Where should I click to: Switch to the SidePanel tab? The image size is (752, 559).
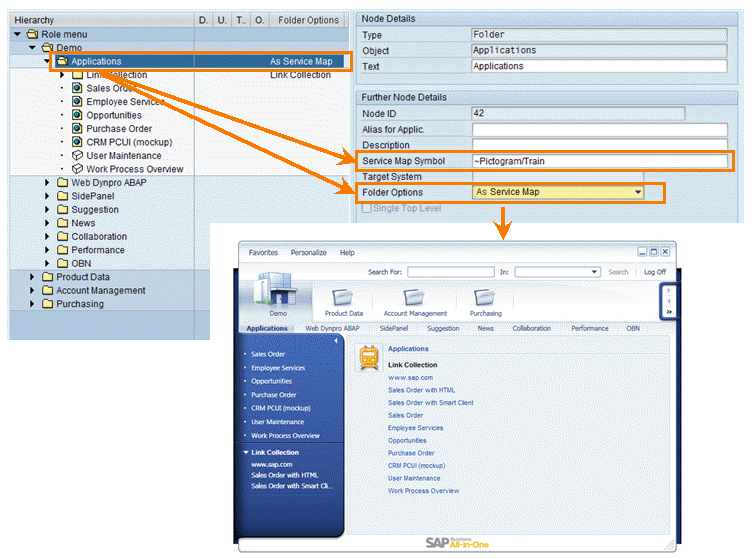click(x=394, y=328)
